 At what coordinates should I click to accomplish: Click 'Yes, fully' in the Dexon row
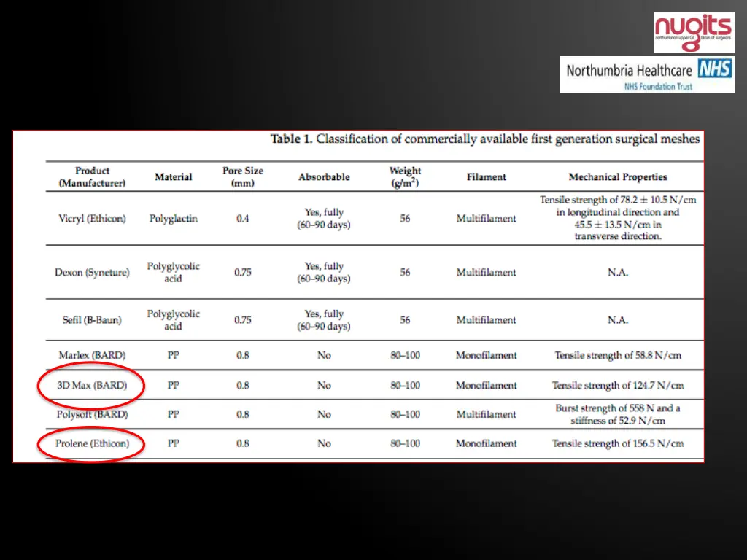pos(324,265)
